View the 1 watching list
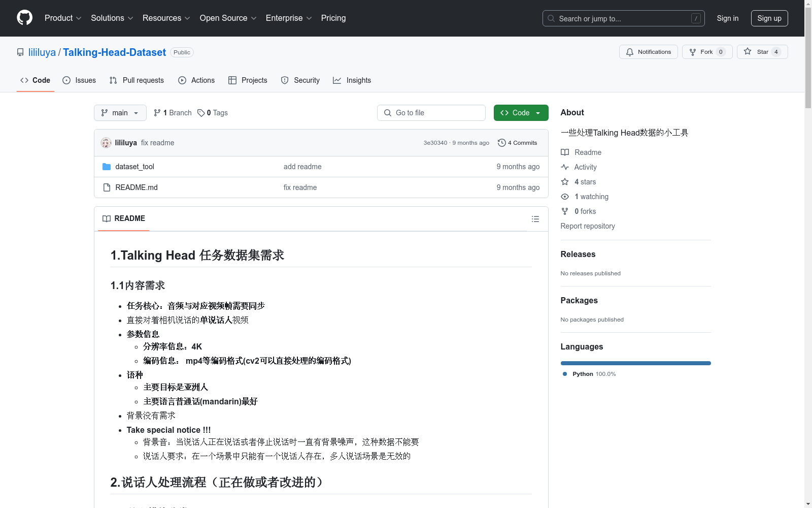 click(585, 197)
